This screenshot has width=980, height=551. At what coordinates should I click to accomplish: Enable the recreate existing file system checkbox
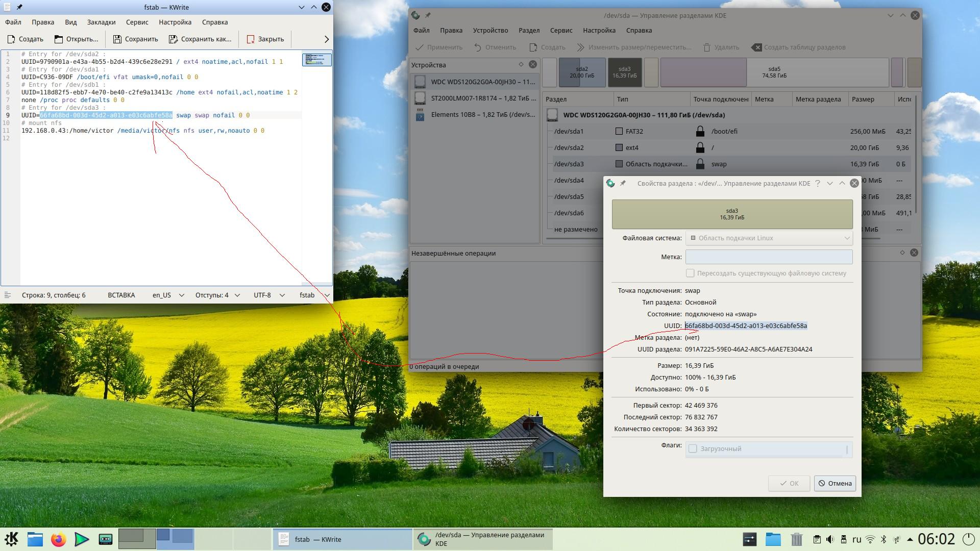(x=690, y=273)
